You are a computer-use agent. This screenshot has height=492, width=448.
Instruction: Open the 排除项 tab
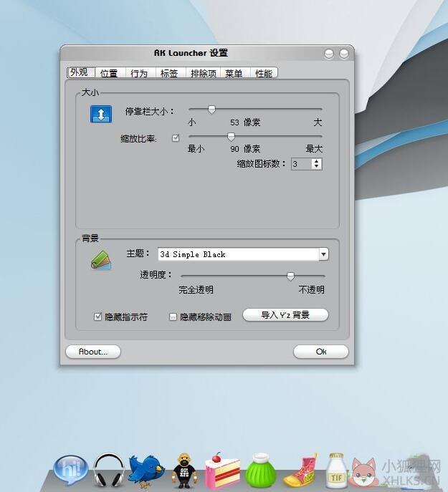coord(204,73)
